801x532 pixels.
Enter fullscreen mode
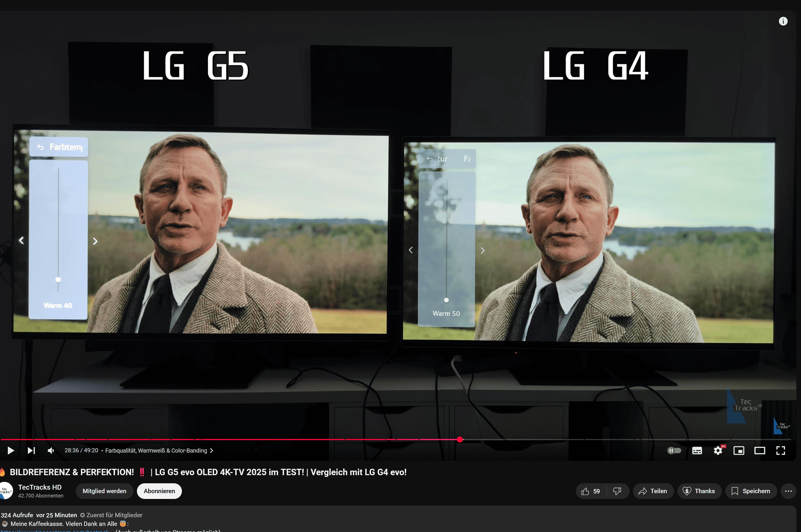click(781, 451)
